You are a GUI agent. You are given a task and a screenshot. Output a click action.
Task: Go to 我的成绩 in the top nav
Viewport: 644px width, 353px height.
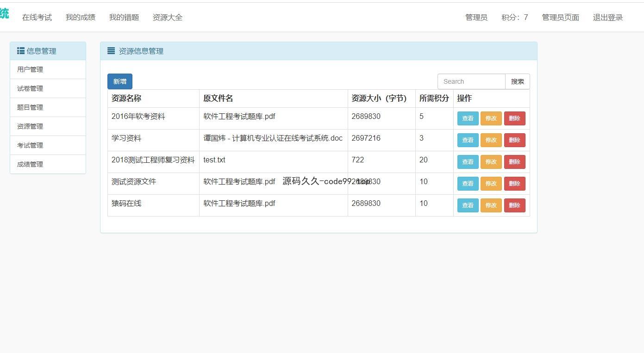click(x=81, y=17)
